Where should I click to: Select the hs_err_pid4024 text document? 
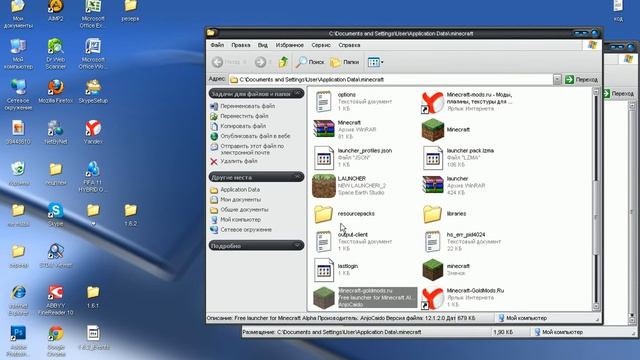point(433,242)
